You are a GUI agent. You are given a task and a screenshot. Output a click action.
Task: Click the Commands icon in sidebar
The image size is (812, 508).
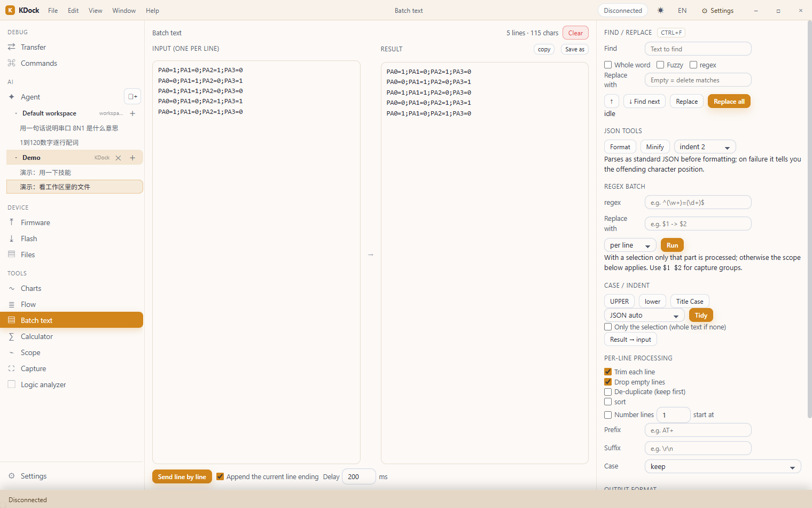coord(11,63)
